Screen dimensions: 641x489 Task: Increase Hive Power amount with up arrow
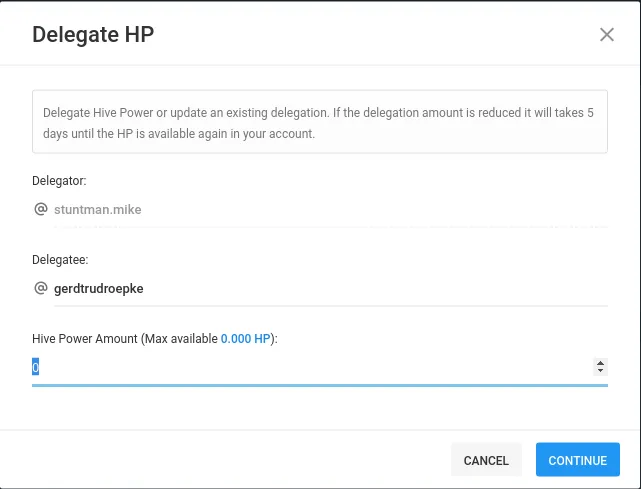click(600, 363)
